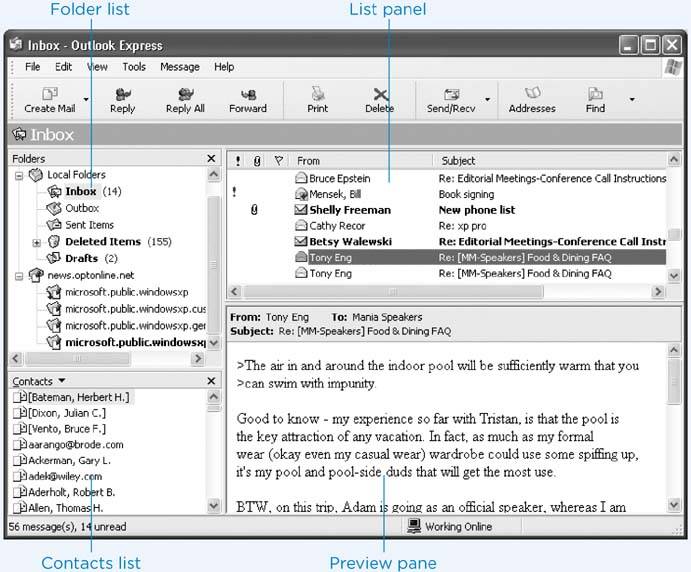Open the Contacts dropdown menu
Screen dimensions: 691x572
pos(62,381)
